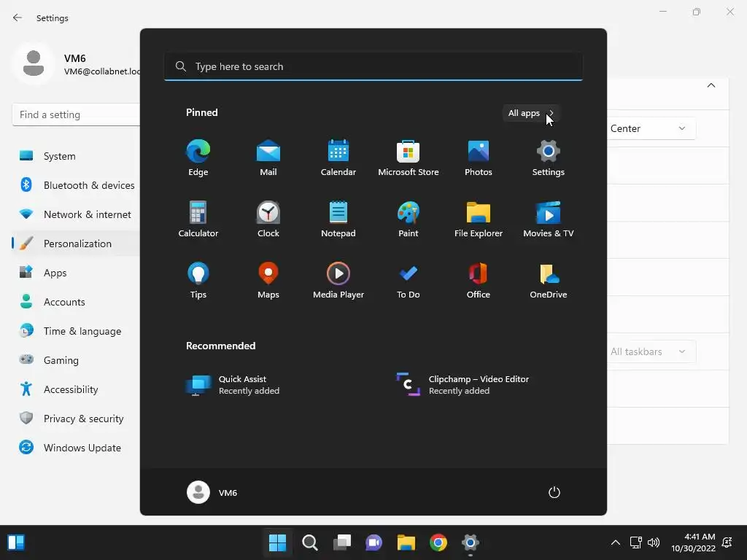Open System in Settings sidebar
Image resolution: width=747 pixels, height=560 pixels.
(76, 156)
